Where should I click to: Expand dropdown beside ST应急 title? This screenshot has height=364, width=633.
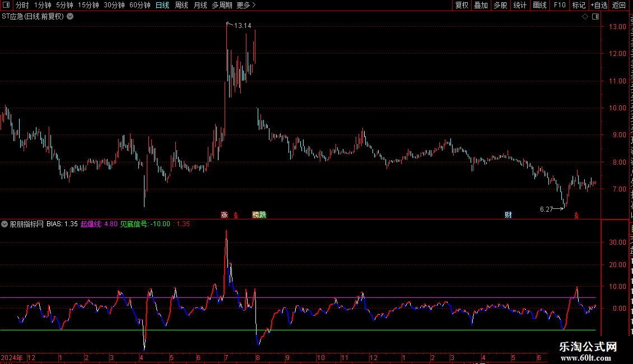(x=70, y=17)
